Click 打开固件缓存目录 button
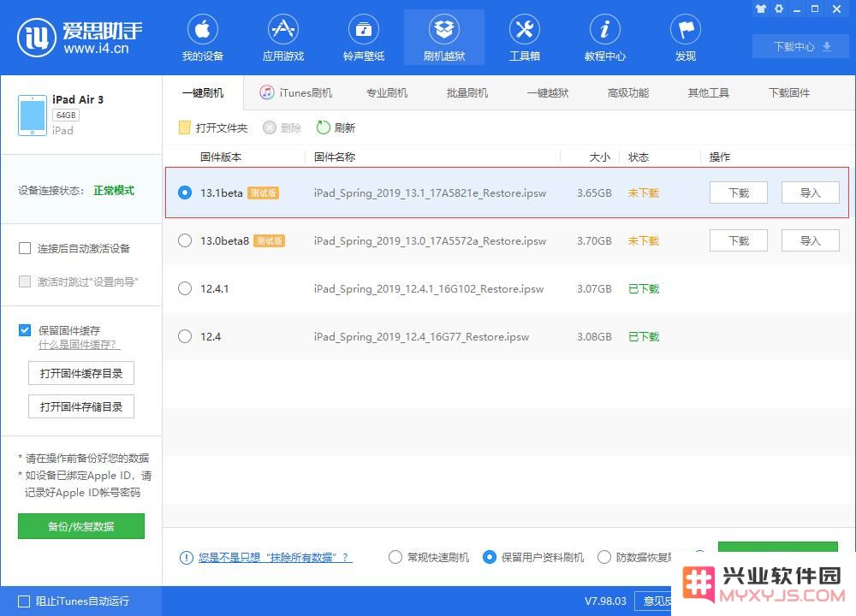 [x=81, y=373]
